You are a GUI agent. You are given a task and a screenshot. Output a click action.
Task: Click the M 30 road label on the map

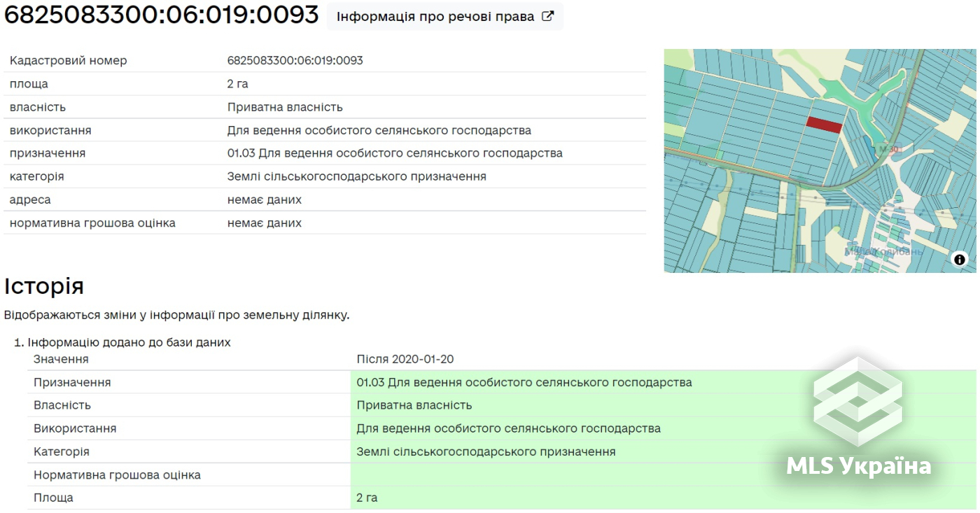coord(888,149)
